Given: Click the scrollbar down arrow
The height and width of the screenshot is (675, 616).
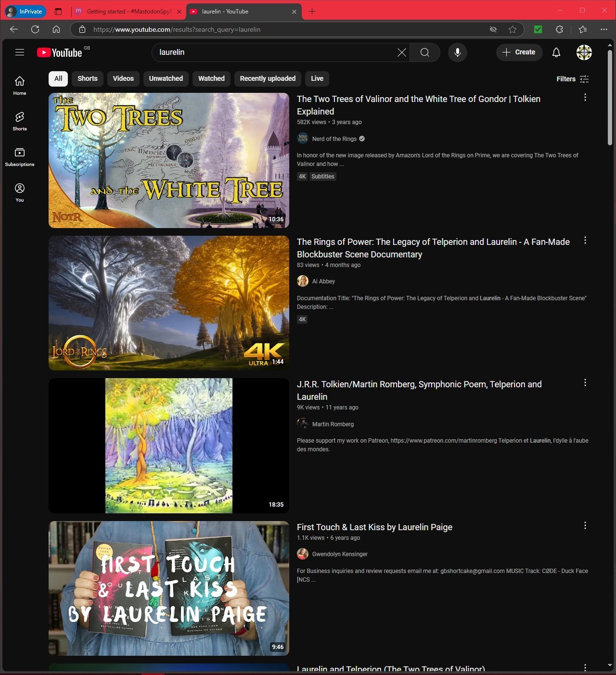Looking at the screenshot, I should (610, 665).
